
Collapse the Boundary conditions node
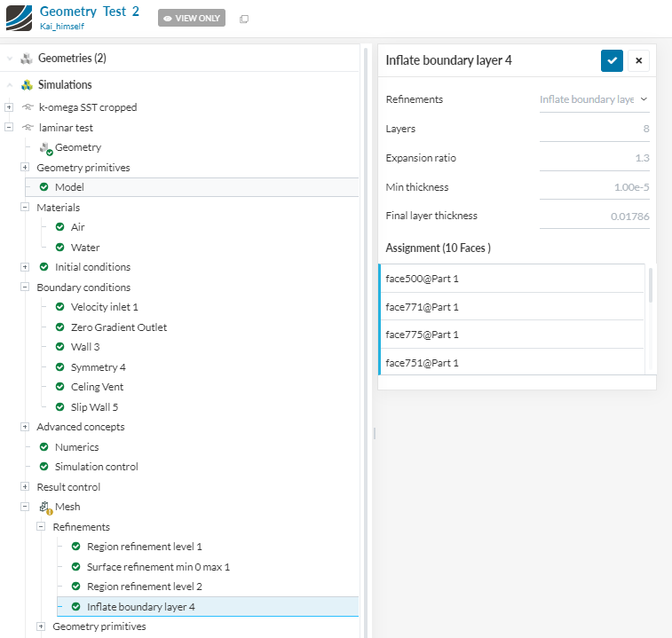25,287
